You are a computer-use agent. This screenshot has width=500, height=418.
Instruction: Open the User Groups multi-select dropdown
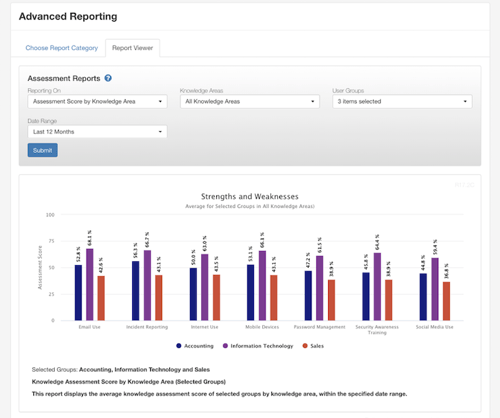coord(402,101)
